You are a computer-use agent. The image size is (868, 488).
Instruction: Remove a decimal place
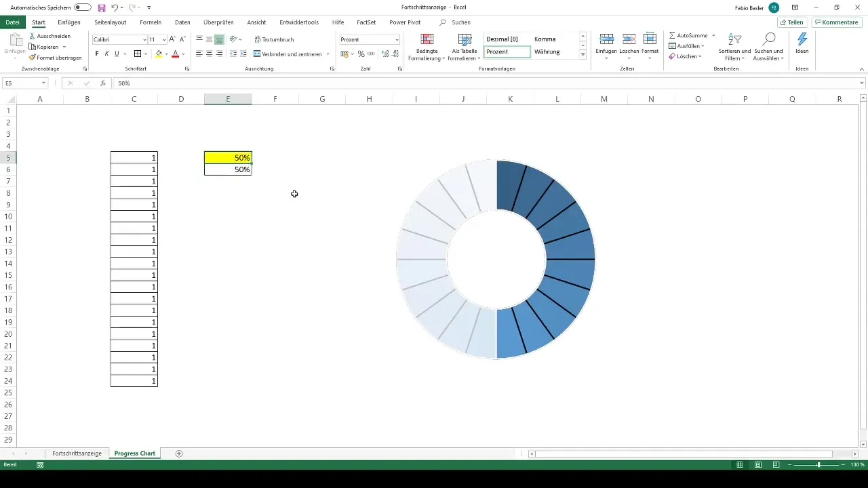395,54
